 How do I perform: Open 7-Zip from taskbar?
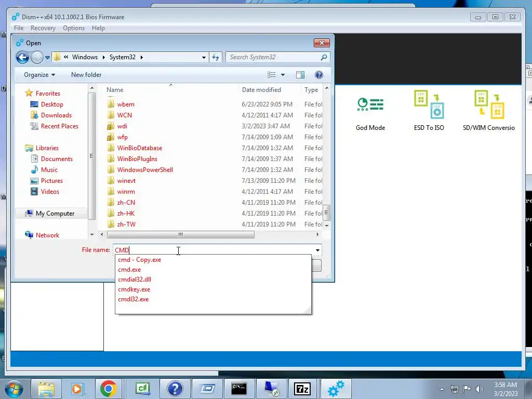tap(302, 389)
